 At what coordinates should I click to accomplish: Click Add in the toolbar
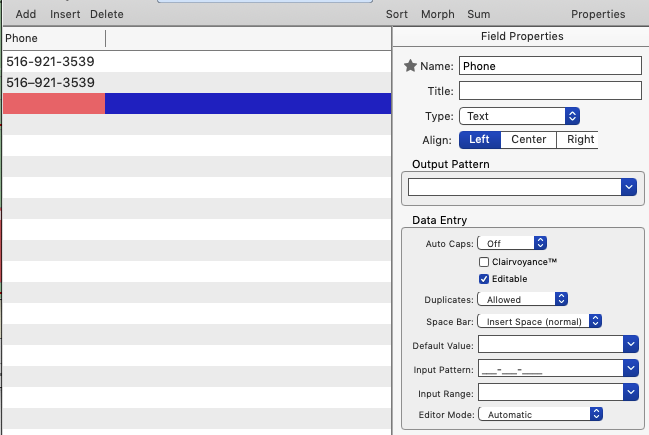[x=26, y=14]
